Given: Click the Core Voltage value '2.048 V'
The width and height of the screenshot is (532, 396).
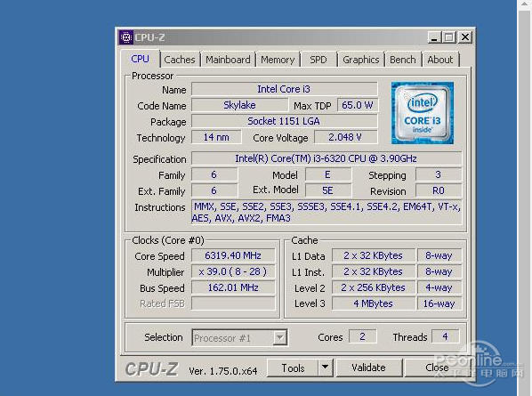Looking at the screenshot, I should (x=345, y=137).
